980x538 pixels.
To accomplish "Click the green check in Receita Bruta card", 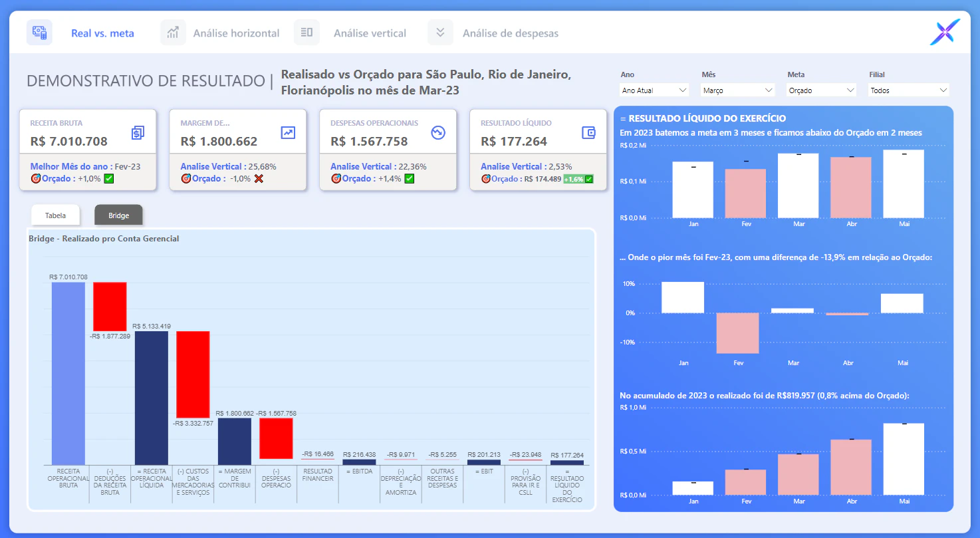I will click(x=109, y=178).
